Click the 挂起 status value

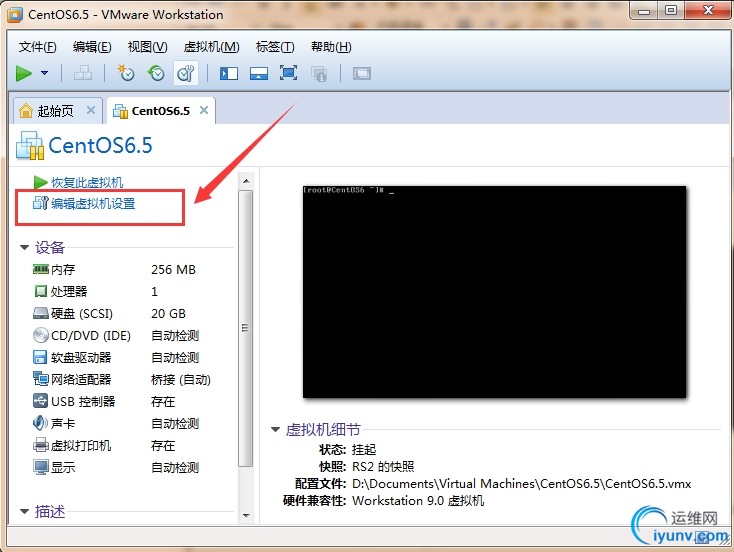(364, 449)
